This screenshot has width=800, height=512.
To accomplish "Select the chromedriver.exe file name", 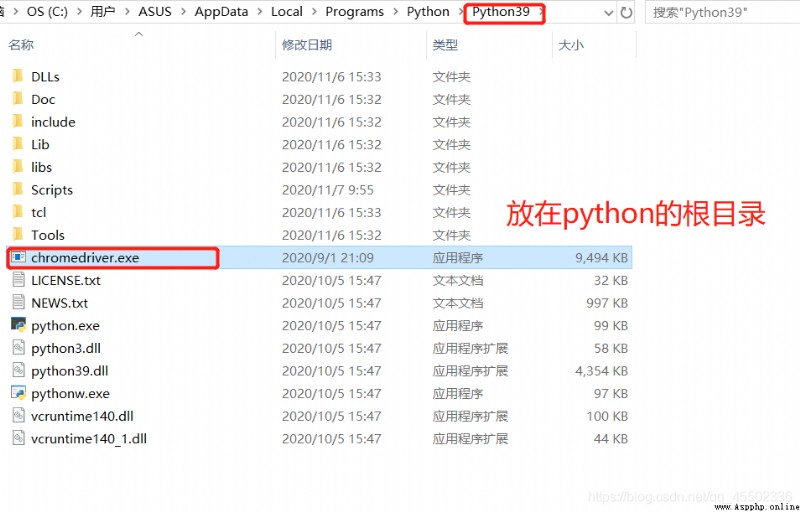I will click(x=85, y=258).
